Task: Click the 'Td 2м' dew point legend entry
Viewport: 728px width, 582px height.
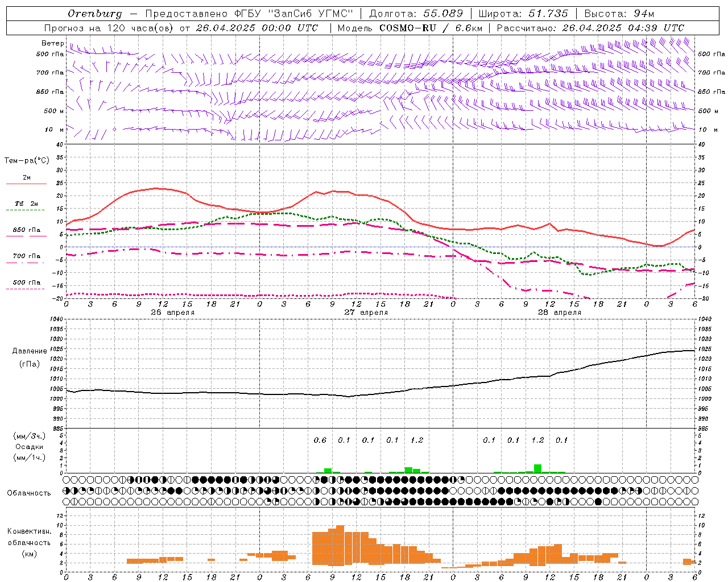Action: tap(27, 203)
